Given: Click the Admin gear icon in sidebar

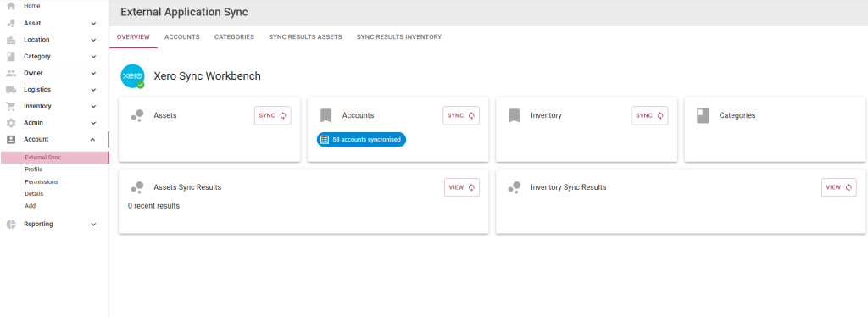Looking at the screenshot, I should (x=10, y=123).
